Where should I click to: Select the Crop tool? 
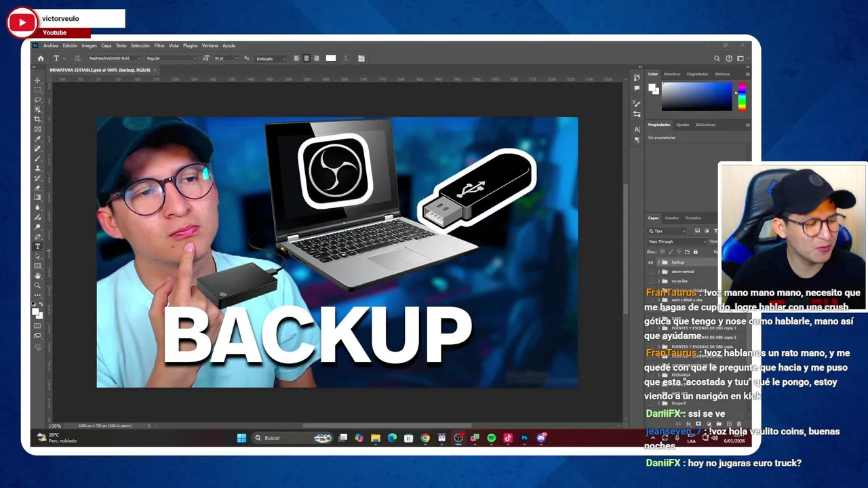pos(38,119)
